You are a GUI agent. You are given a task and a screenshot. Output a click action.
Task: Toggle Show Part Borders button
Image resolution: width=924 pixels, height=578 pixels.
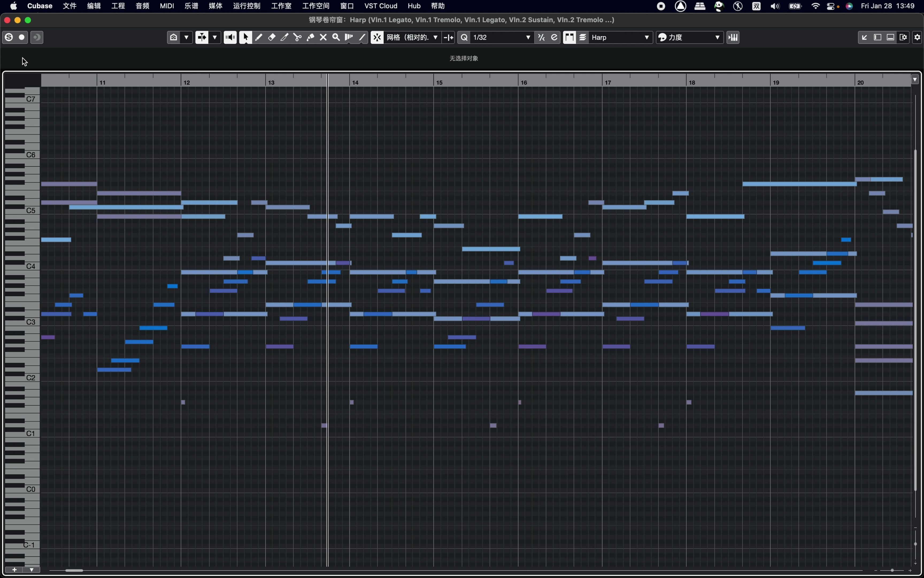tap(569, 37)
